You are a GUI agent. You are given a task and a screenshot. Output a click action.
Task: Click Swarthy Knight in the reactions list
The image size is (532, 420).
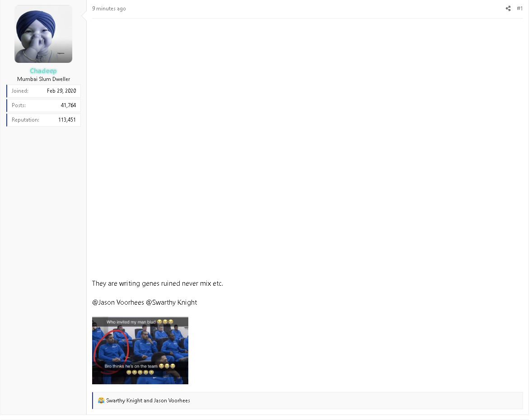124,401
